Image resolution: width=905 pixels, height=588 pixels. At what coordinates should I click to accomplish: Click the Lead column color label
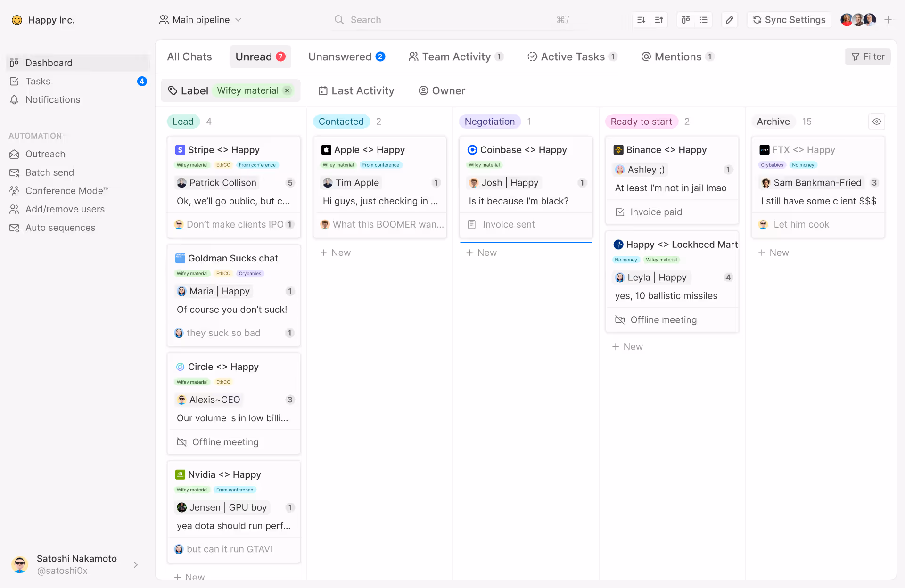tap(183, 122)
